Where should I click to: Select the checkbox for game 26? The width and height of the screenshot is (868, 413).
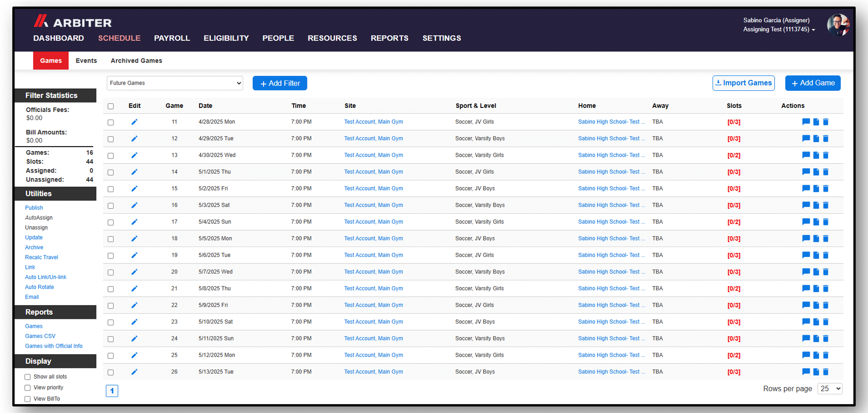[111, 372]
